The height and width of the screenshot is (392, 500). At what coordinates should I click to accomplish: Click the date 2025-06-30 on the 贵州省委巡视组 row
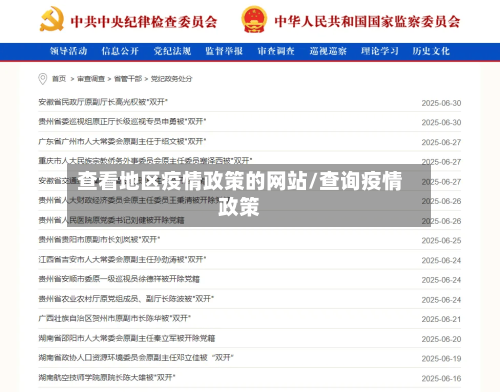point(441,122)
